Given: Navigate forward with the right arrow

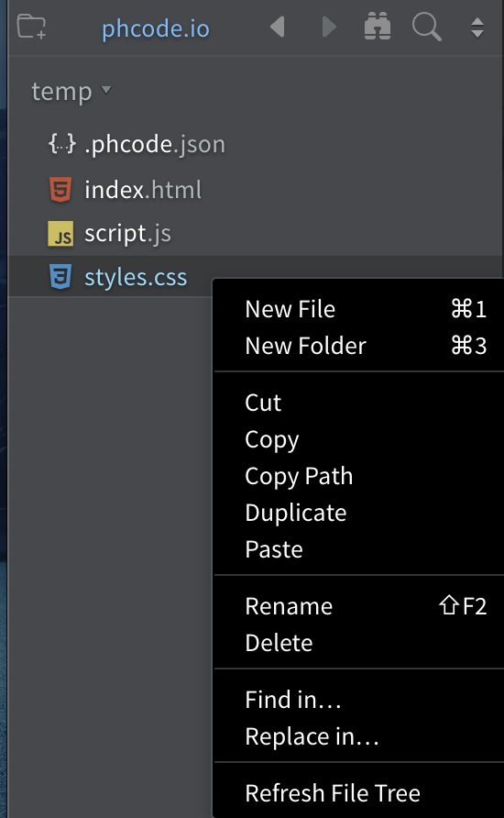Looking at the screenshot, I should click(329, 27).
